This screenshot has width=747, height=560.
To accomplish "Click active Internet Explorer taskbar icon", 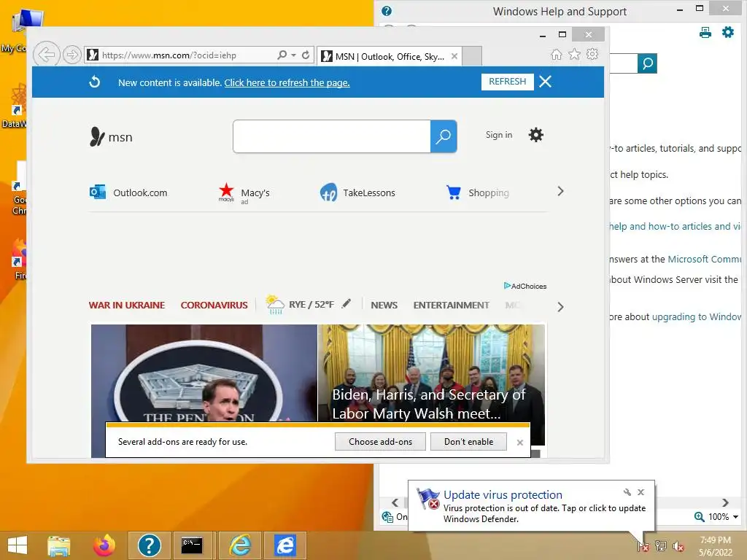I will click(285, 545).
